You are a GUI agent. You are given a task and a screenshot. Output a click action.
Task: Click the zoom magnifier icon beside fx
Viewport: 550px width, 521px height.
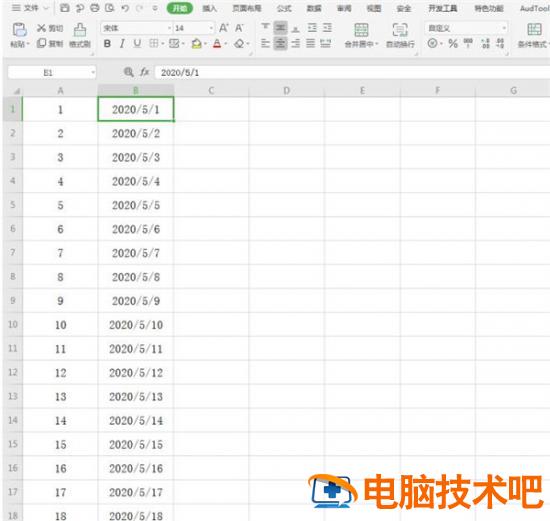tap(129, 72)
